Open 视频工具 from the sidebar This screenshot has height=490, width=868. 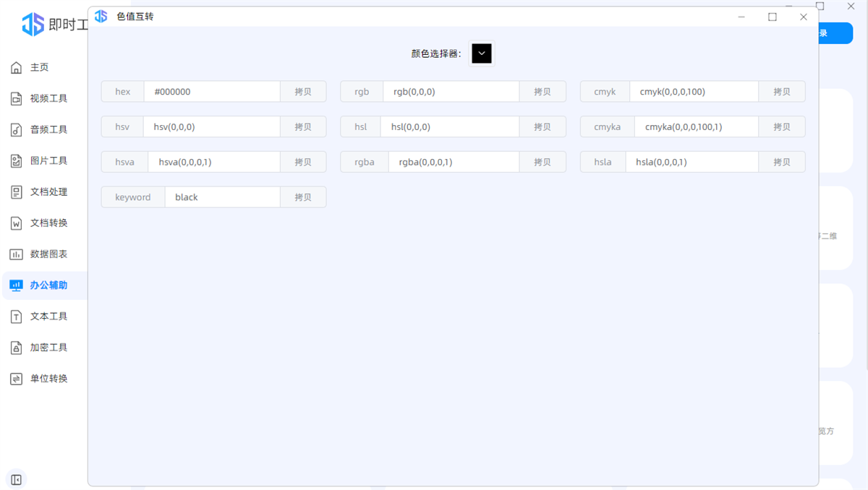point(16,98)
